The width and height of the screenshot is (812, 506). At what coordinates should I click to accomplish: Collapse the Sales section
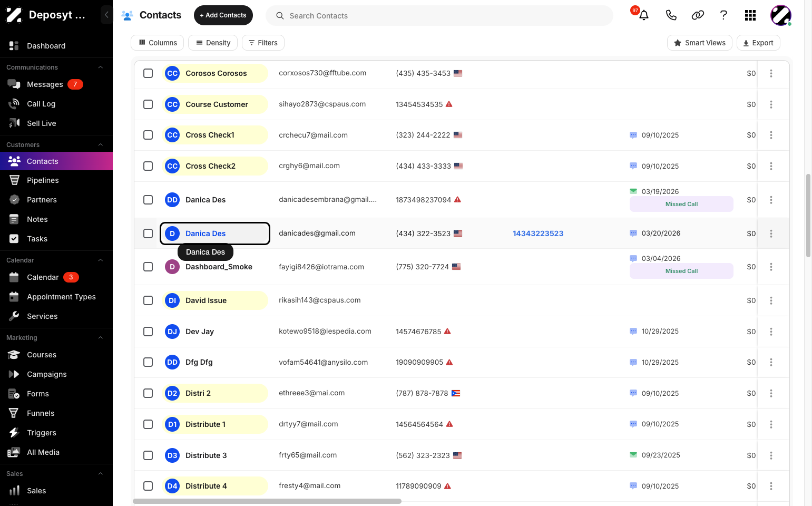[100, 474]
